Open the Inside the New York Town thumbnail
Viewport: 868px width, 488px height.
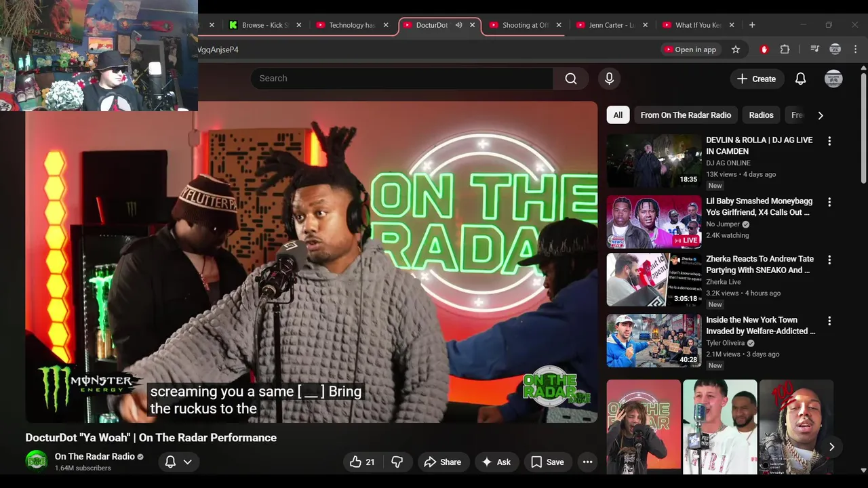click(x=654, y=340)
